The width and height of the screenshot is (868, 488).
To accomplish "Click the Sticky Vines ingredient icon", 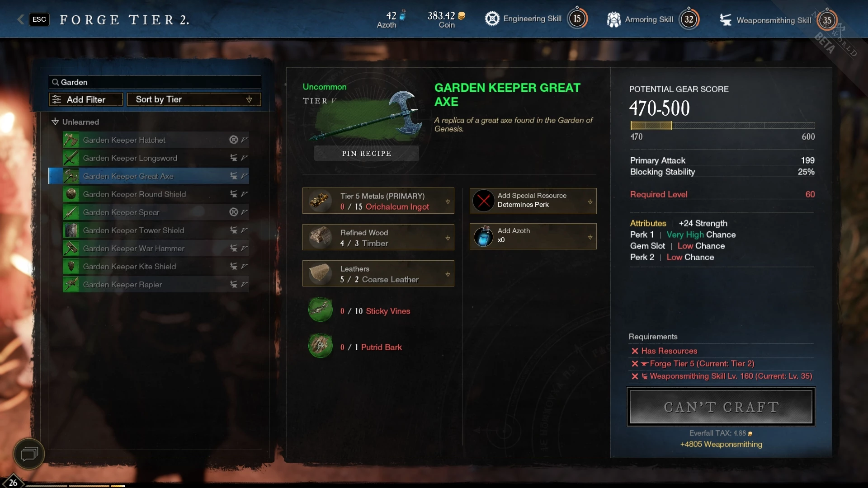I will pyautogui.click(x=320, y=310).
